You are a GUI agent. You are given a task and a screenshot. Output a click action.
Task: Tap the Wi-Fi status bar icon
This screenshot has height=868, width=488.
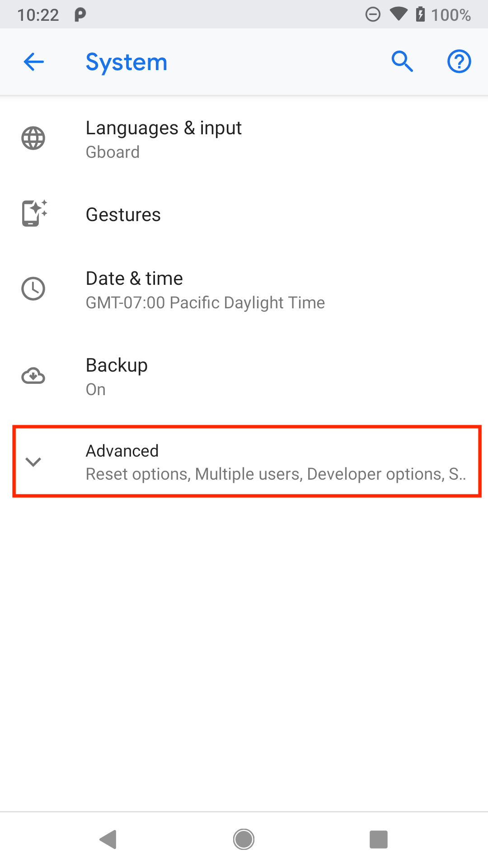tap(398, 14)
